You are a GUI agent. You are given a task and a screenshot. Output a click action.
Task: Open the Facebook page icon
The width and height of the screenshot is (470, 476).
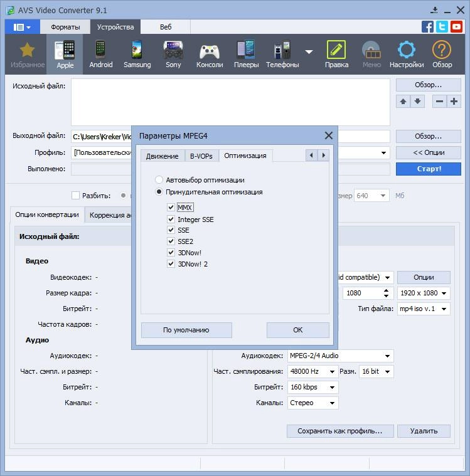(x=427, y=27)
